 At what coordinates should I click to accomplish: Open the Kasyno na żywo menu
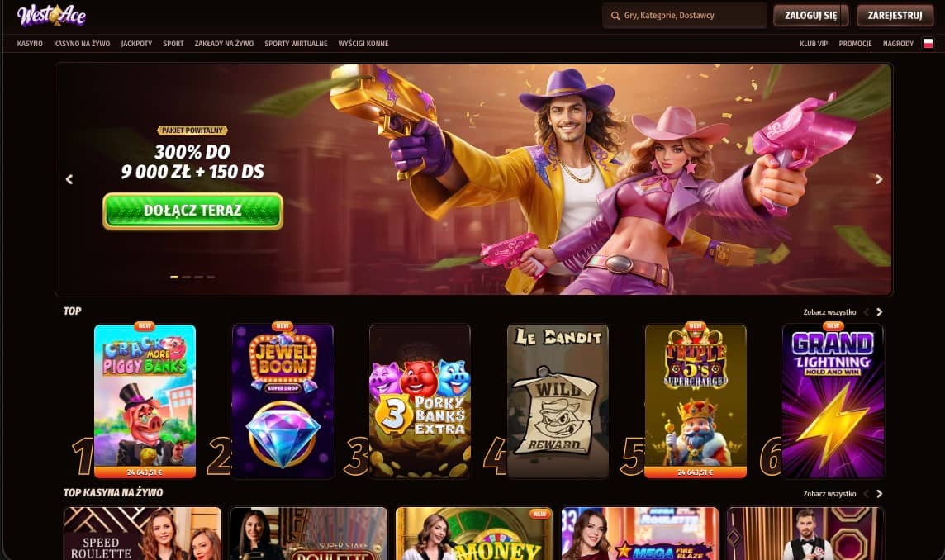coord(82,44)
